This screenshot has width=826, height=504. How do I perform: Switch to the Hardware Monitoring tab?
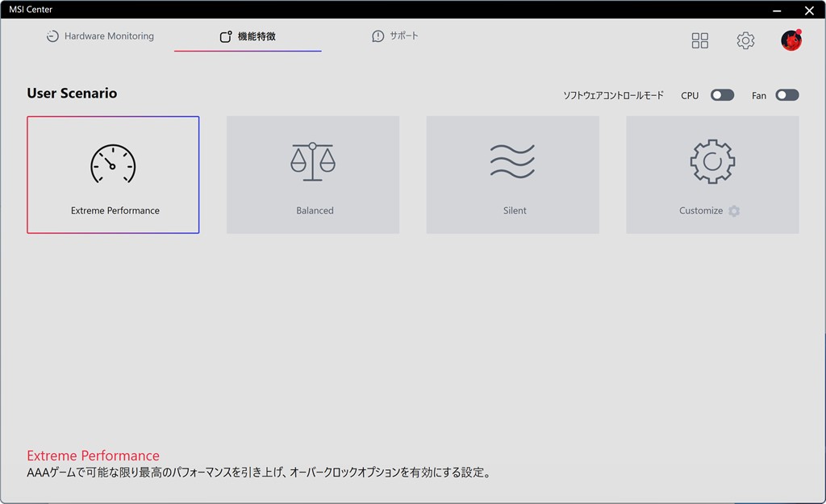coord(100,36)
